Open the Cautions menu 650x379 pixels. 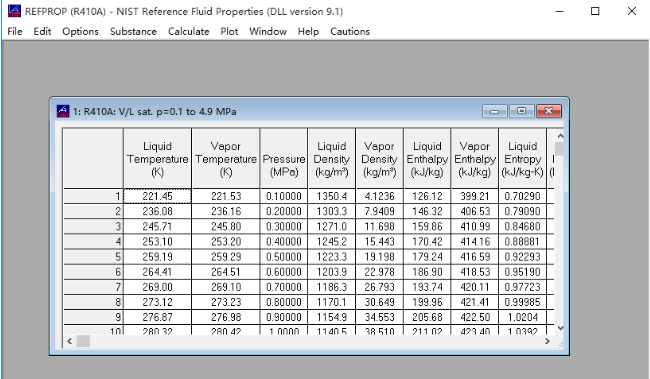point(350,32)
